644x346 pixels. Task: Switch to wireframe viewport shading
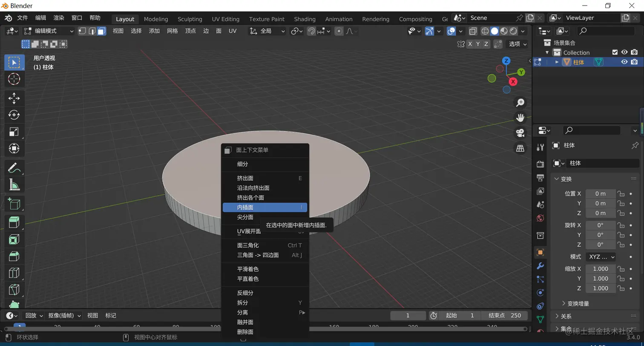(485, 31)
